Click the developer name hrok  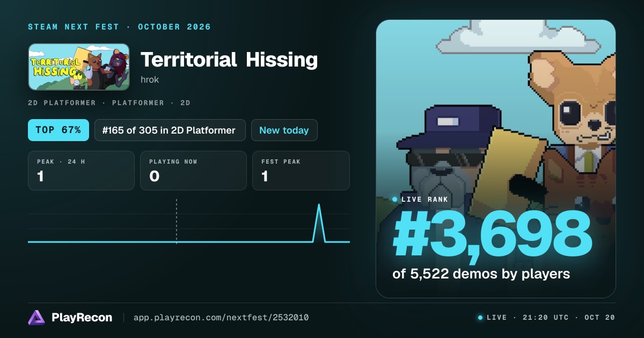point(150,79)
